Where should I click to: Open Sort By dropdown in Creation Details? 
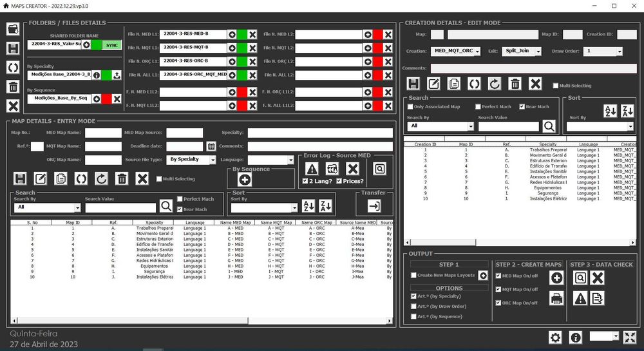[630, 126]
